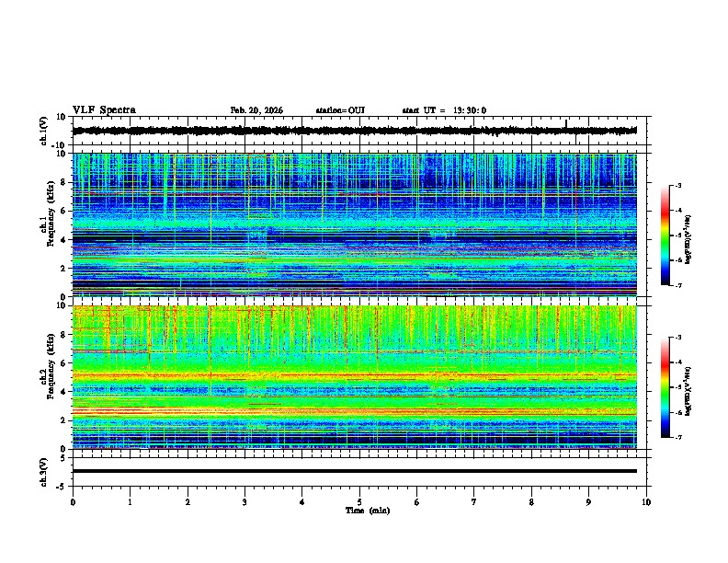
Task: Click the "ch.1(V)" waveform axis label
Action: (43, 131)
